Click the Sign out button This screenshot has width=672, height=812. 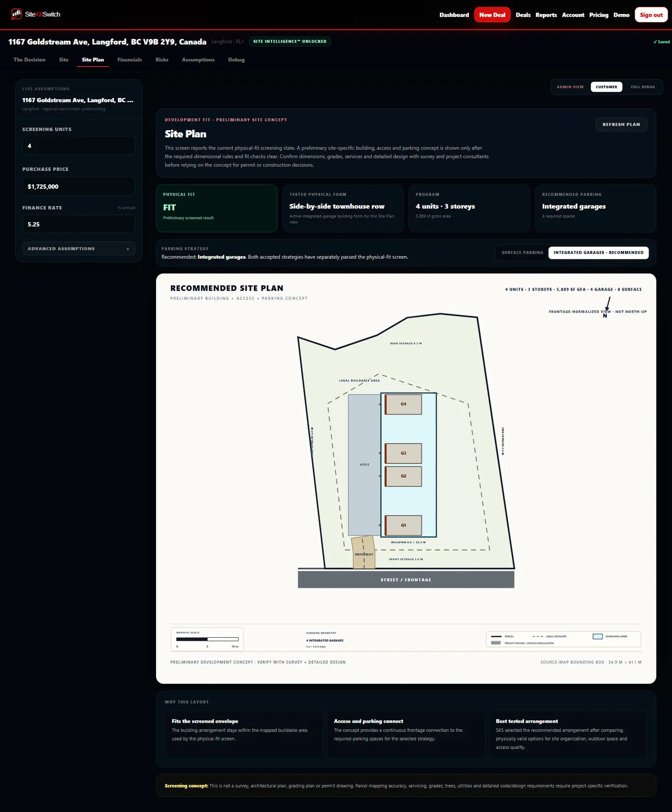pos(651,15)
